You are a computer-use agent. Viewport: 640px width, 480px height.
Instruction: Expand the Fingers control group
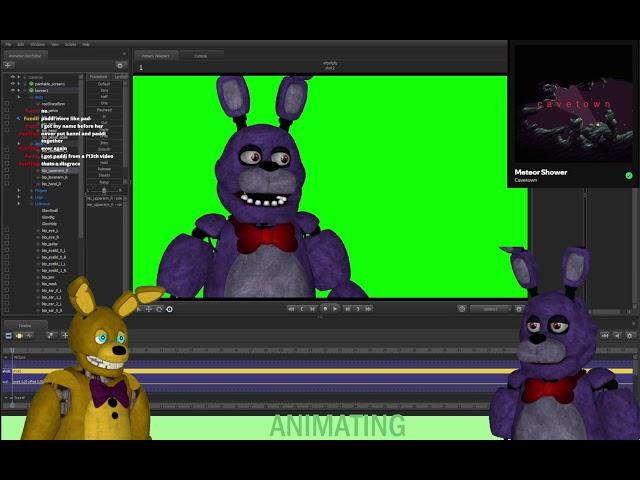click(x=19, y=191)
